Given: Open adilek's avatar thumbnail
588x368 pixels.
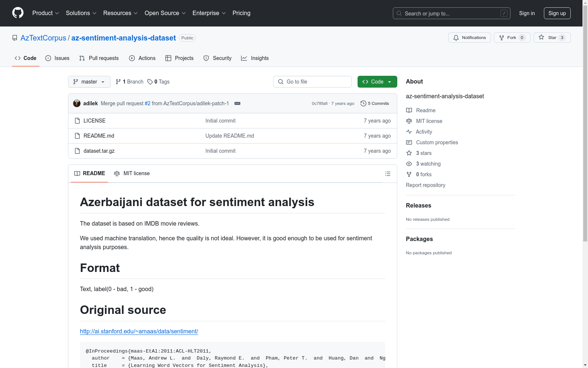Looking at the screenshot, I should 77,103.
